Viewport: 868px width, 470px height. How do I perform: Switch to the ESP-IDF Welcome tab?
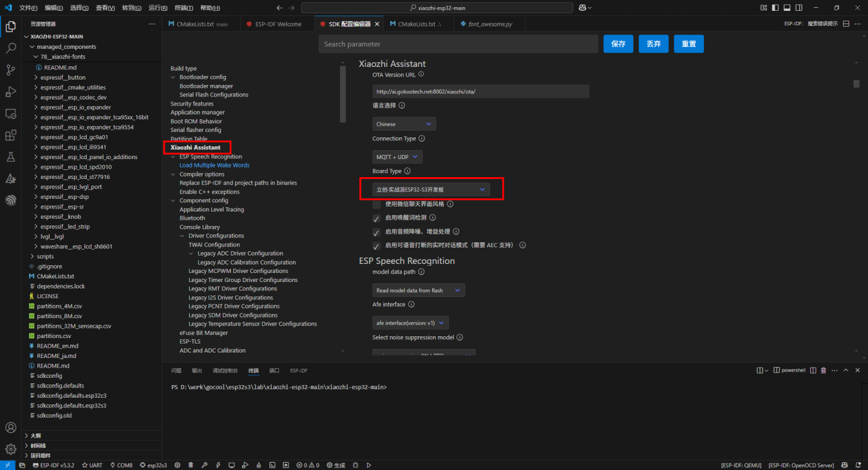[x=278, y=24]
